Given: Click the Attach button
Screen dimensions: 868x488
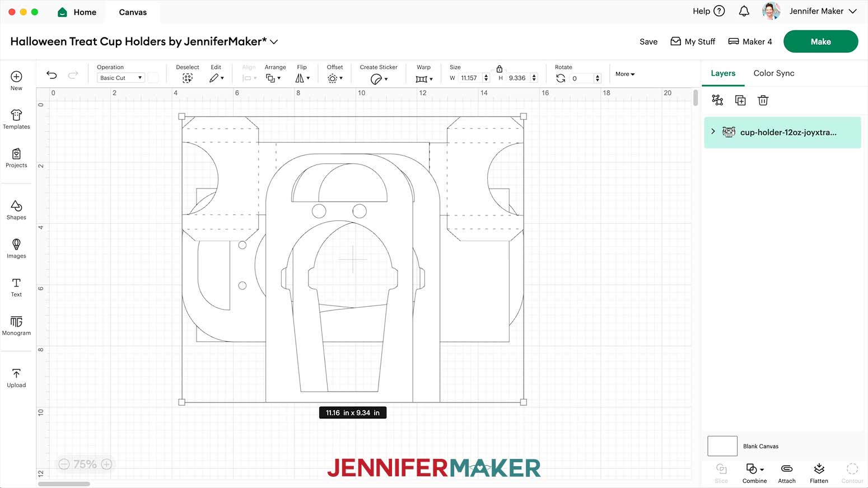Looking at the screenshot, I should (x=787, y=473).
